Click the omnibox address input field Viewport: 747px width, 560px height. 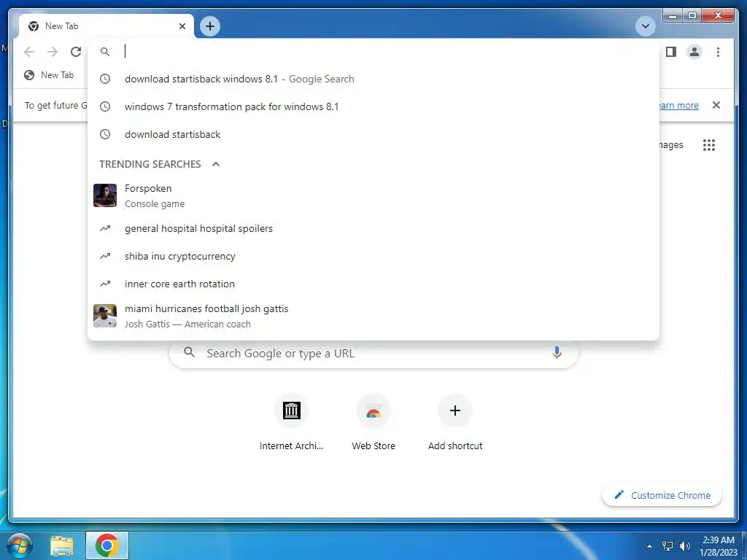(373, 51)
